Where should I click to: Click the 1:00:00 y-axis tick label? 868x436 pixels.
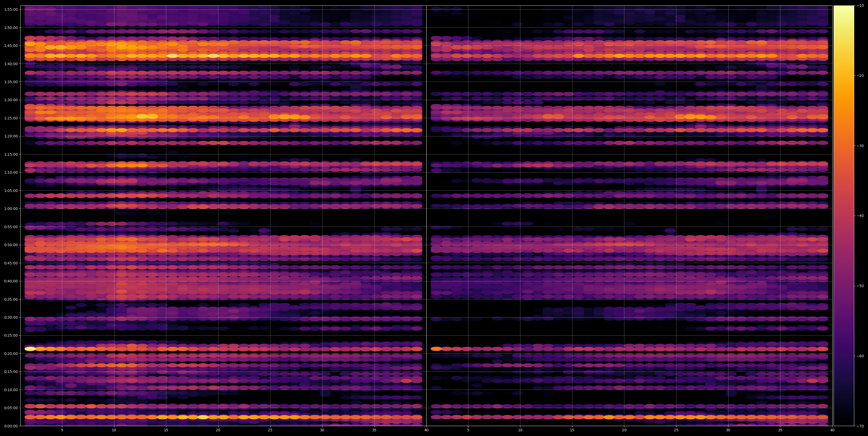tap(11, 209)
